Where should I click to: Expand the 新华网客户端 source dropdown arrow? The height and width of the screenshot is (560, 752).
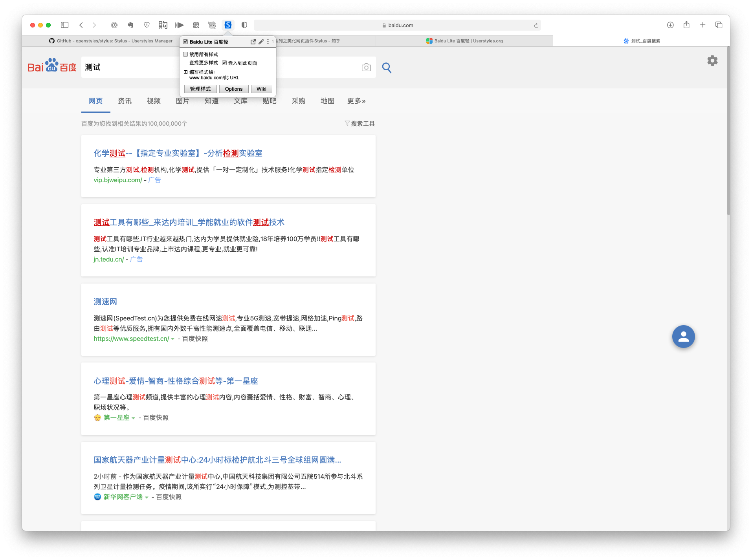(x=147, y=497)
